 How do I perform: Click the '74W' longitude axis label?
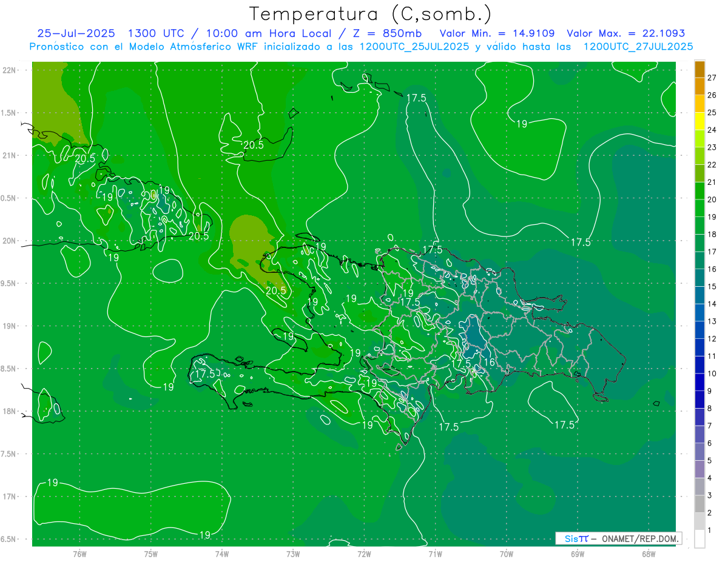pos(222,554)
